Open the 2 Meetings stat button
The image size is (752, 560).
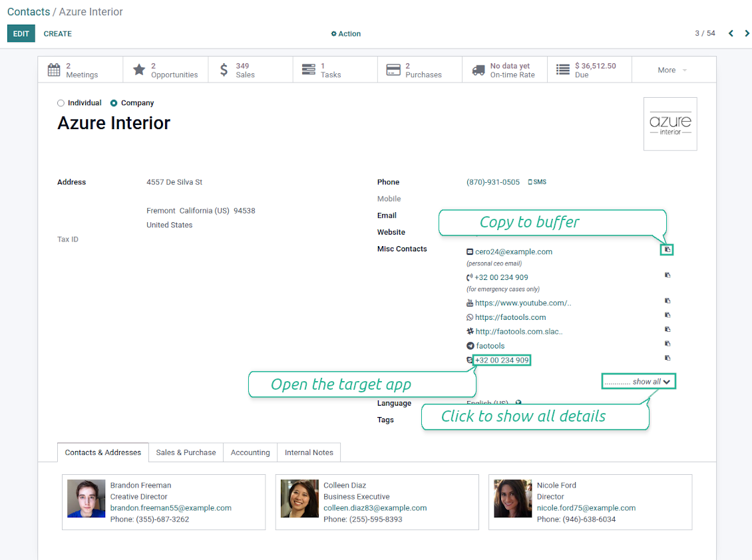point(81,70)
